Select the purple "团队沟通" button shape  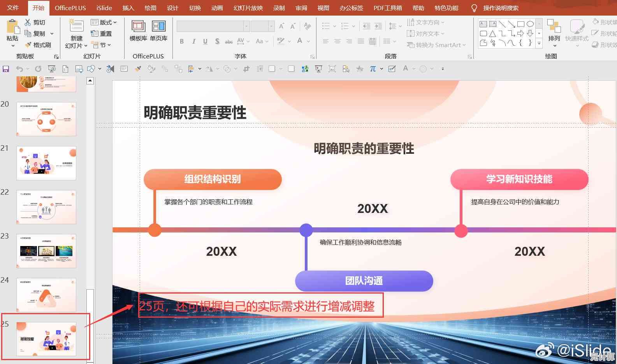(364, 281)
